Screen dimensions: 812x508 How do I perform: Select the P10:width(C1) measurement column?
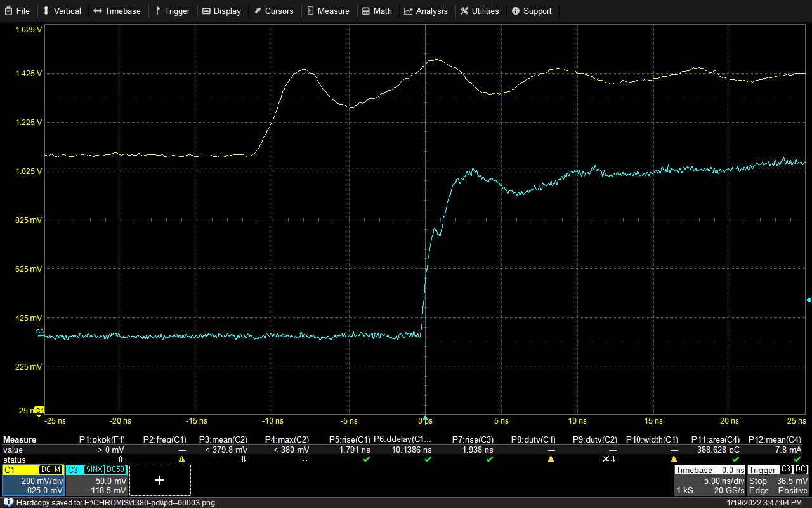652,439
